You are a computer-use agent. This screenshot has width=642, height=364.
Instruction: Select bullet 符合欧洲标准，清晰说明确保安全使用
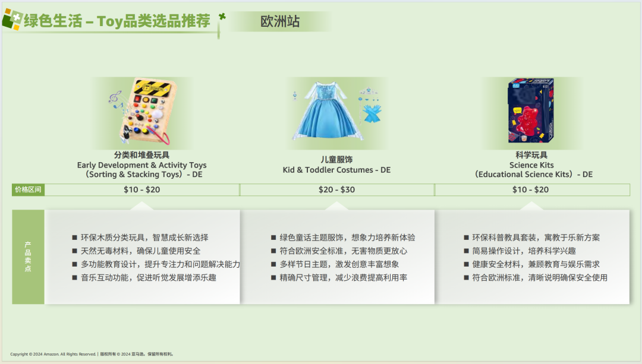click(540, 278)
